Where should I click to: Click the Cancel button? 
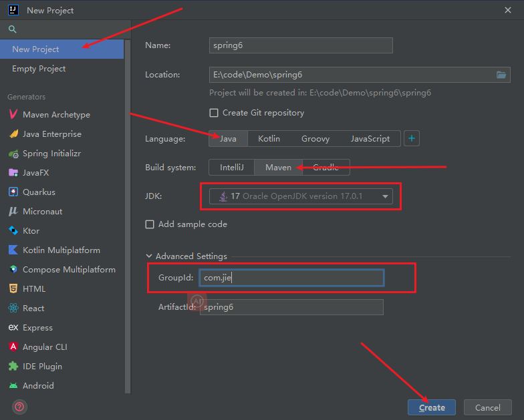pyautogui.click(x=488, y=407)
